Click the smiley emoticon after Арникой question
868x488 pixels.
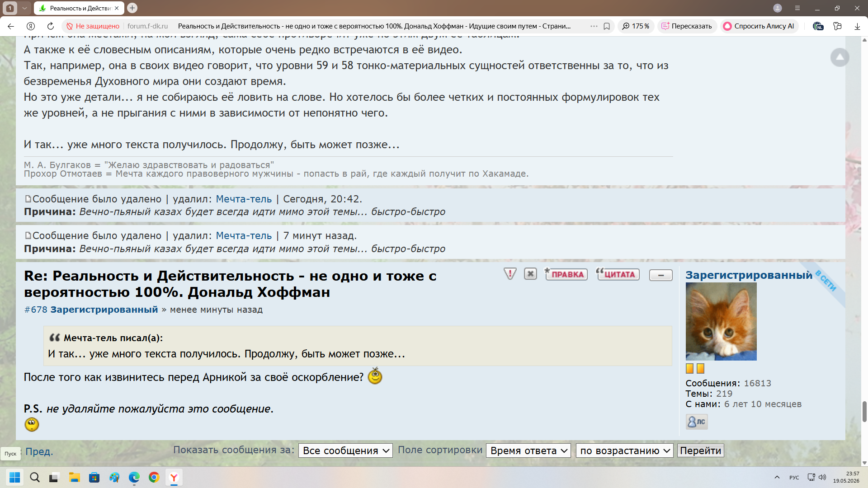(375, 376)
